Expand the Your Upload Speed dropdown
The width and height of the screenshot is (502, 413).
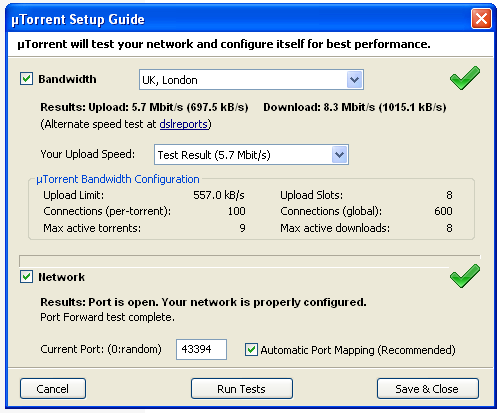251,155
